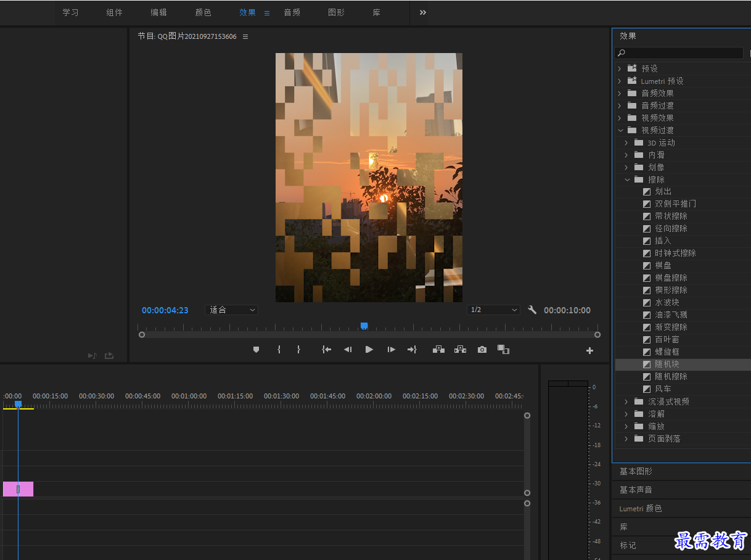The width and height of the screenshot is (751, 560).
Task: Open the 1/2 playback resolution dropdown
Action: coord(493,310)
